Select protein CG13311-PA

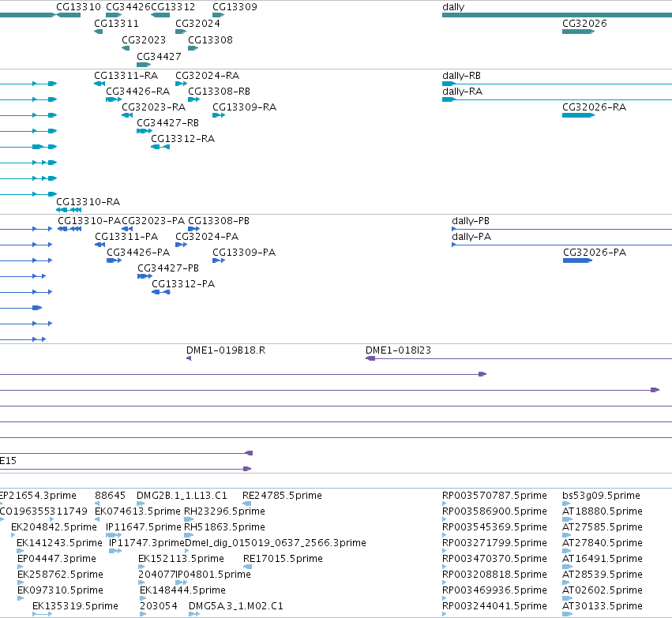(126, 237)
